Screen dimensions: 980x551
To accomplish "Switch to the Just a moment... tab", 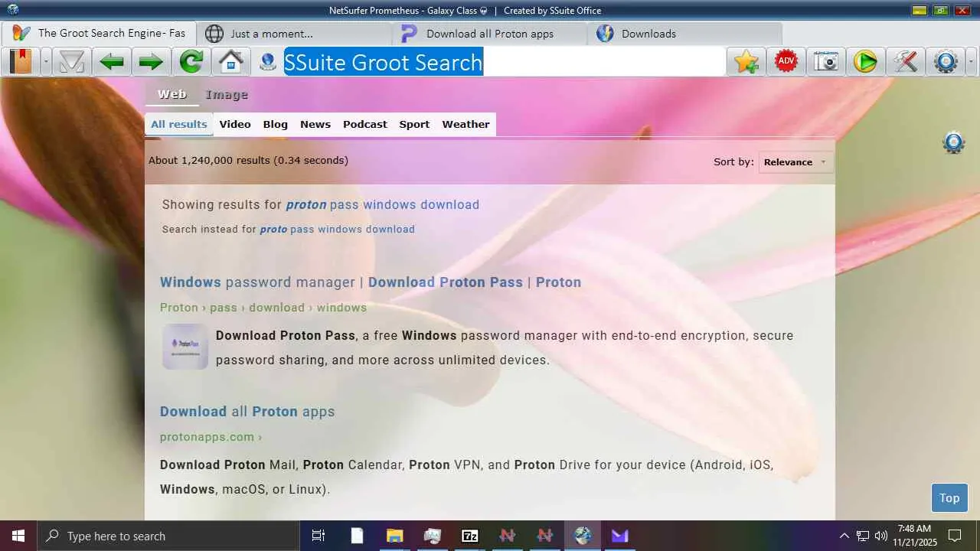I will click(x=295, y=34).
